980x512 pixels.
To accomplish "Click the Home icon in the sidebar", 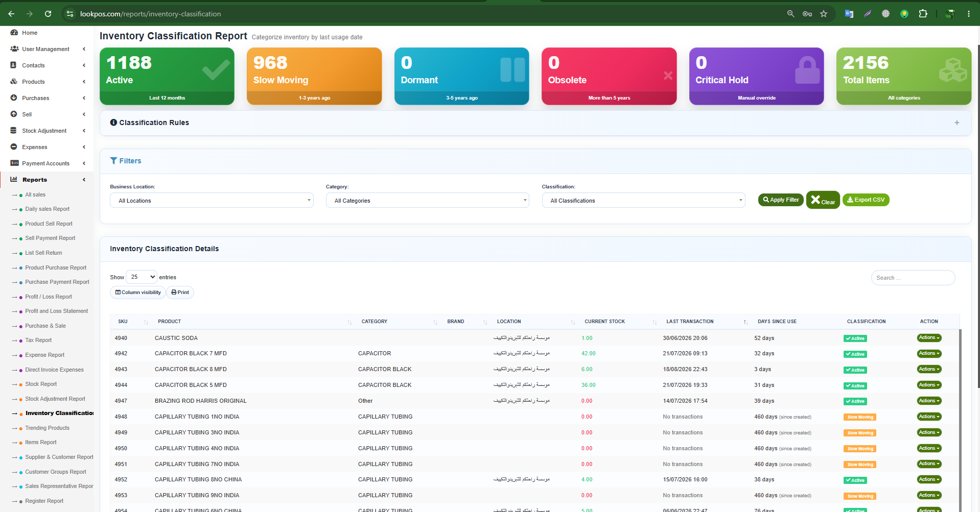I will (14, 33).
